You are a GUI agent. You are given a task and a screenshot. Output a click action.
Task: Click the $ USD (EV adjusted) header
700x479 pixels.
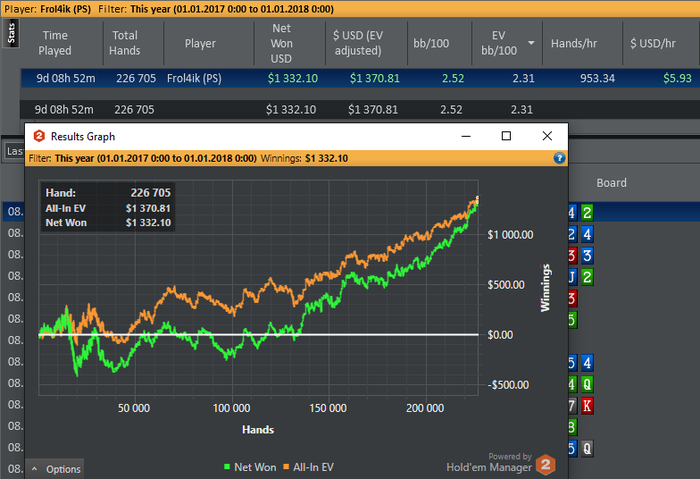[358, 43]
